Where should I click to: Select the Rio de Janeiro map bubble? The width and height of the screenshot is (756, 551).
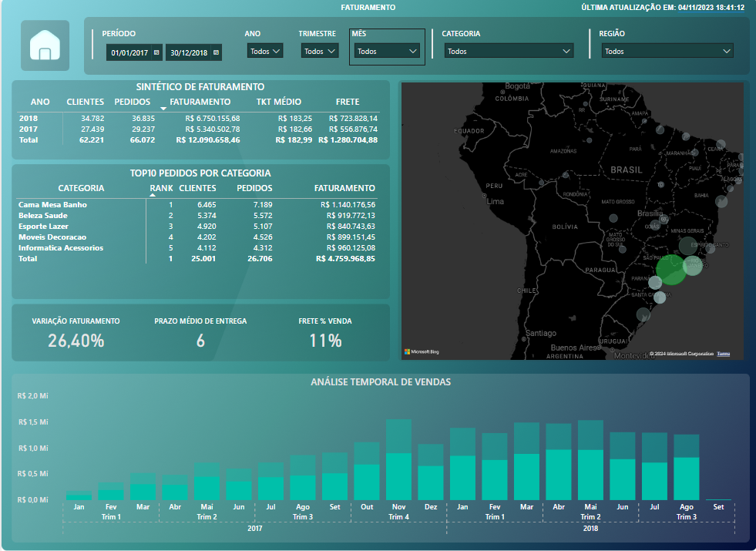pos(694,265)
